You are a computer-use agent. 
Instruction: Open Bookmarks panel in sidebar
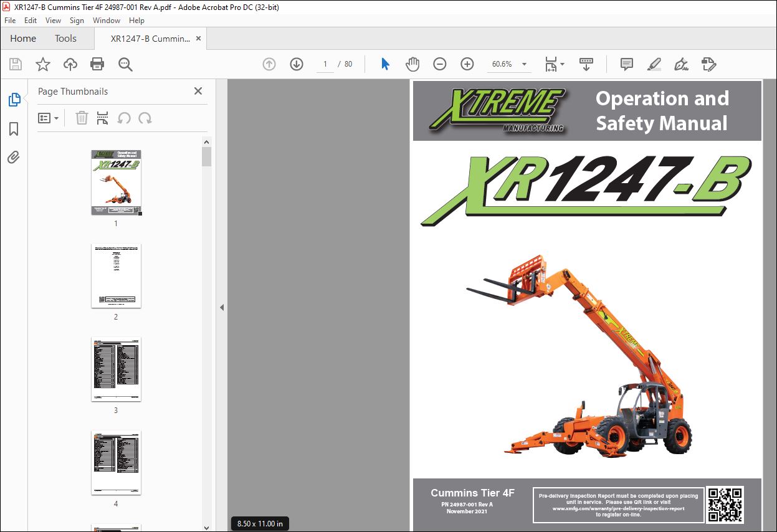click(x=14, y=129)
